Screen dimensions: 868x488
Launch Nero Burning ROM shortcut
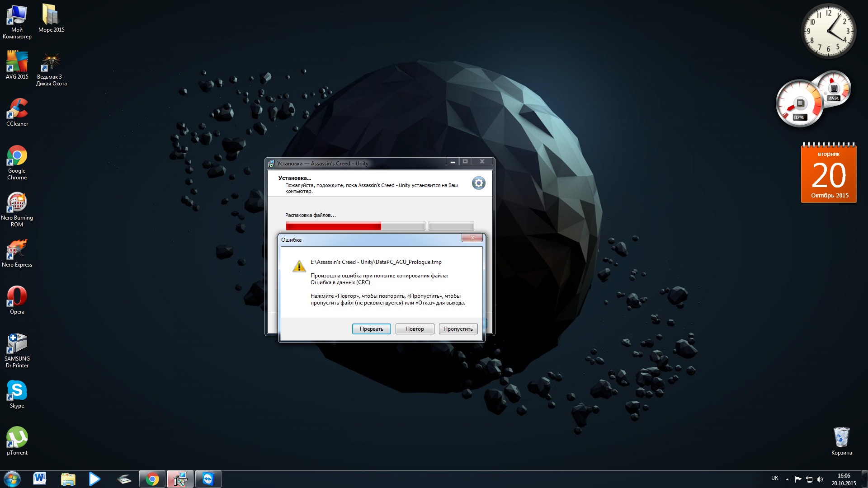(x=17, y=209)
